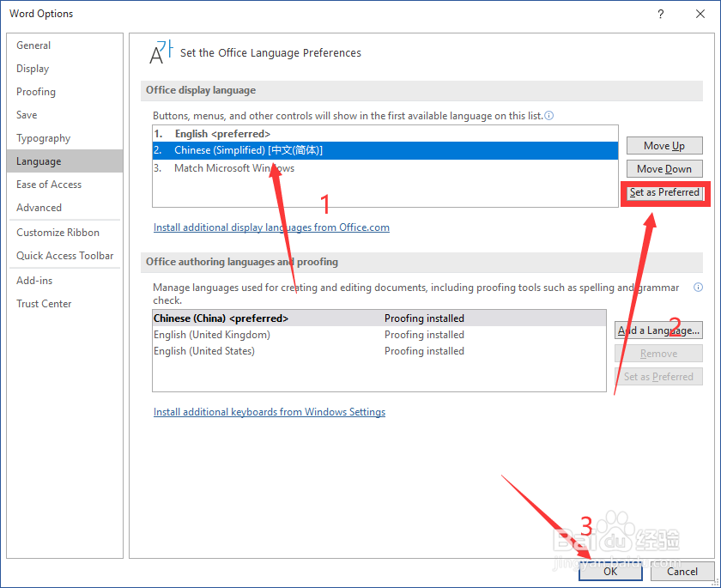Screen dimensions: 721x588
Task: Click the Remove authoring language button
Action: pos(658,354)
